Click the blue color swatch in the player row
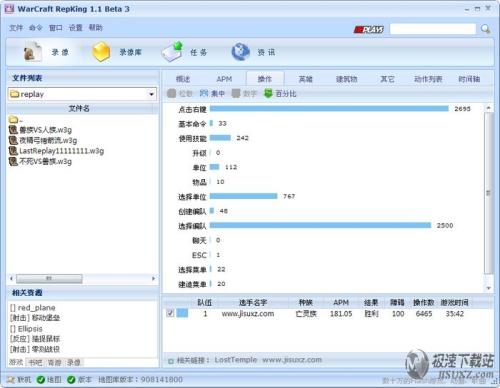The image size is (500, 388). click(x=182, y=313)
